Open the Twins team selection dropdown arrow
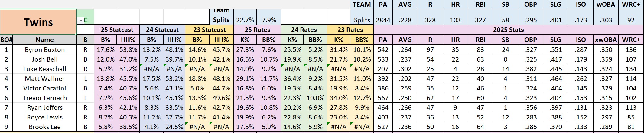This screenshot has width=644, height=133. (80, 21)
